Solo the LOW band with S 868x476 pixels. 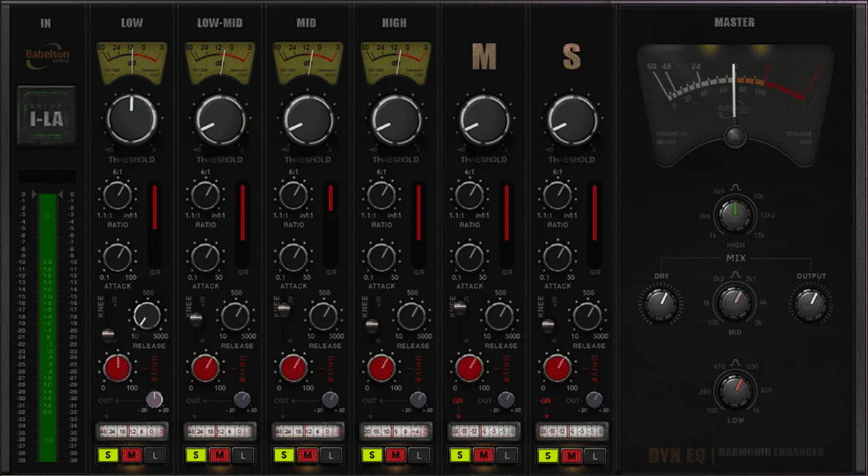(108, 456)
